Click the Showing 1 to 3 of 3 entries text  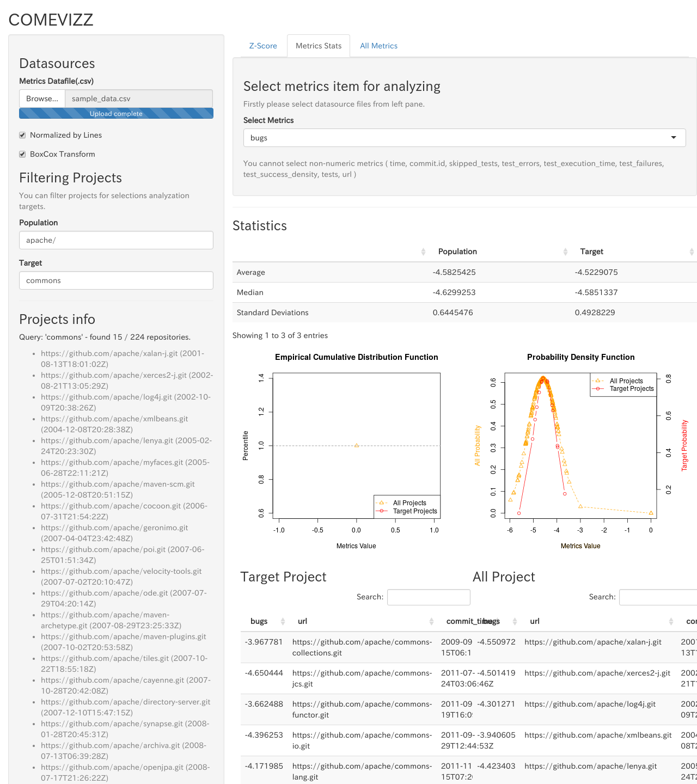point(280,335)
